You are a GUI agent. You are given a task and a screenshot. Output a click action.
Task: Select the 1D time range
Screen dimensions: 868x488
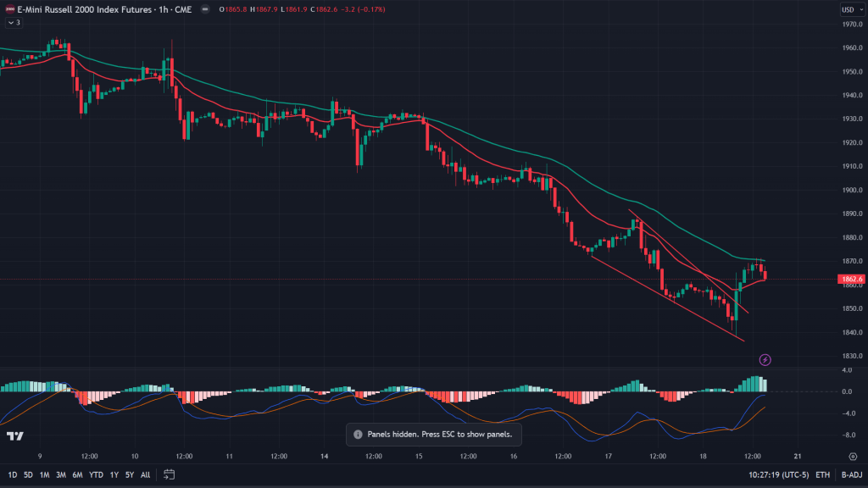click(x=12, y=474)
